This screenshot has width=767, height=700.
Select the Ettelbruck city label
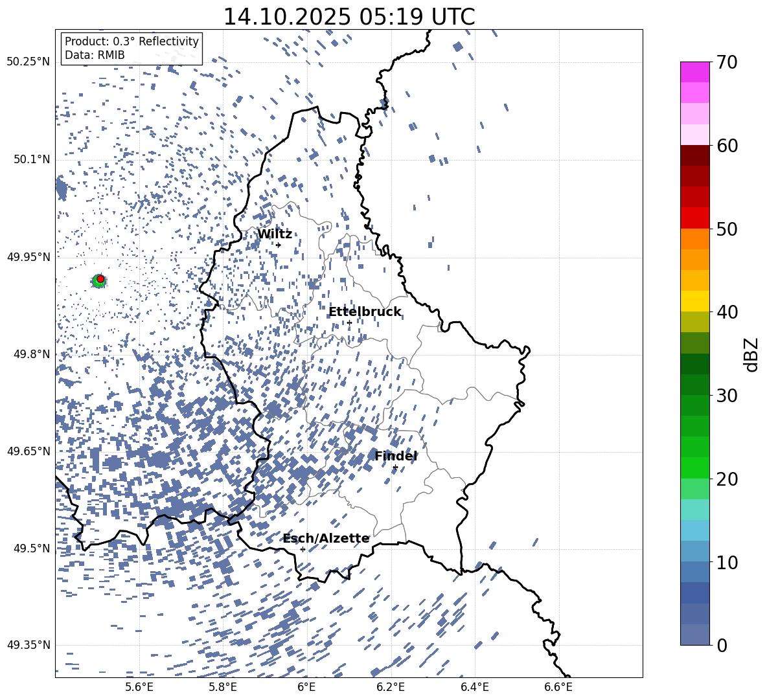[365, 312]
